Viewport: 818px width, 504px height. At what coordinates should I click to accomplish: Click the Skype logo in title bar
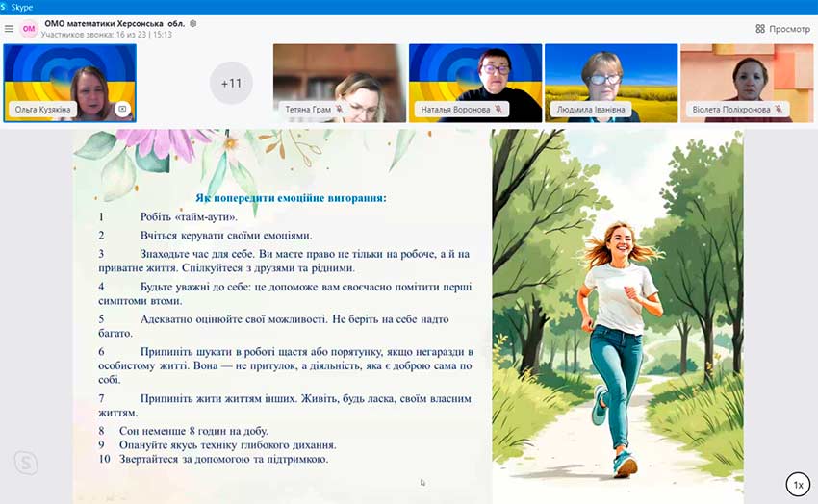click(x=6, y=7)
